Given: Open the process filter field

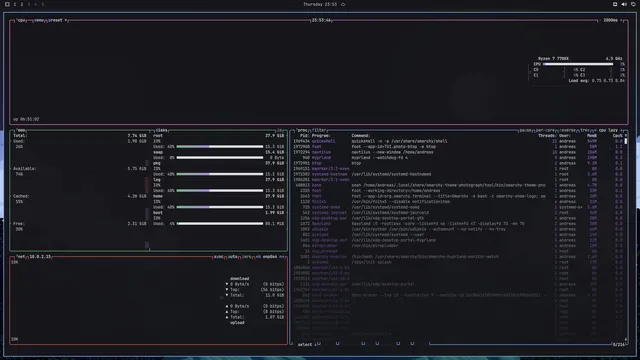Looking at the screenshot, I should [x=319, y=130].
